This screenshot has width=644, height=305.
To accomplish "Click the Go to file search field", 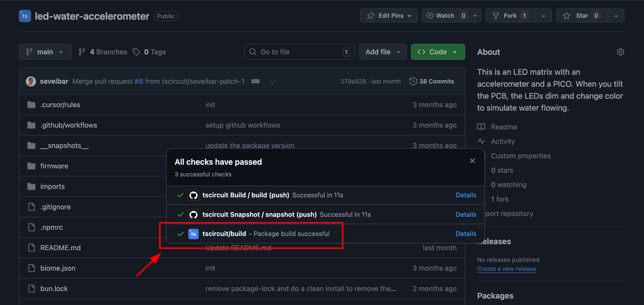I will pos(299,52).
